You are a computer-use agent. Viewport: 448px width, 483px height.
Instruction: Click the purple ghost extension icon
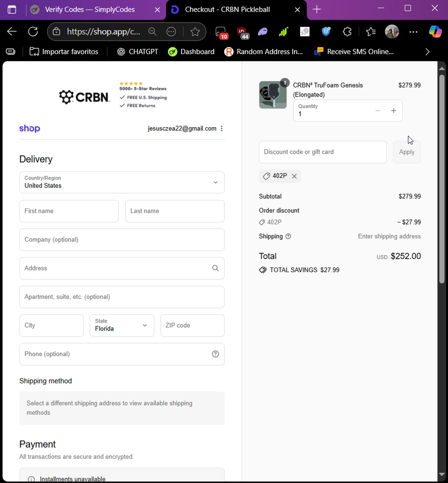263,32
